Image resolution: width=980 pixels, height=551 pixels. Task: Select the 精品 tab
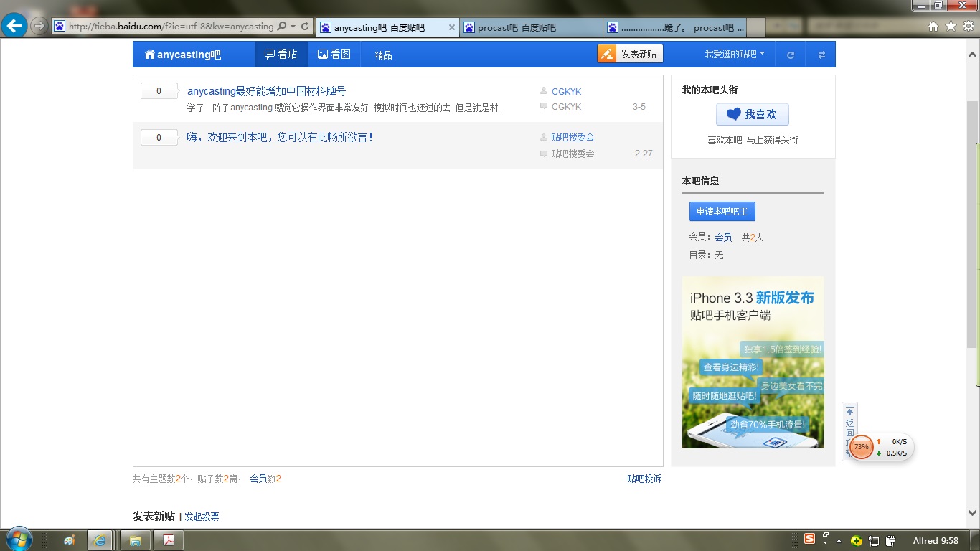383,55
